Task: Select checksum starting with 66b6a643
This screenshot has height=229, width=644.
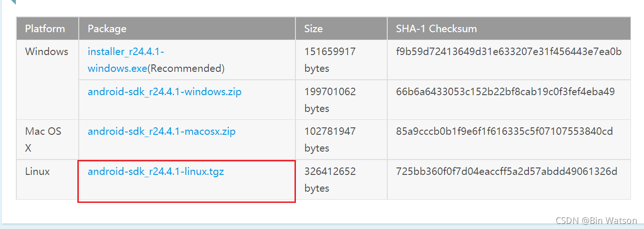Action: [x=506, y=91]
